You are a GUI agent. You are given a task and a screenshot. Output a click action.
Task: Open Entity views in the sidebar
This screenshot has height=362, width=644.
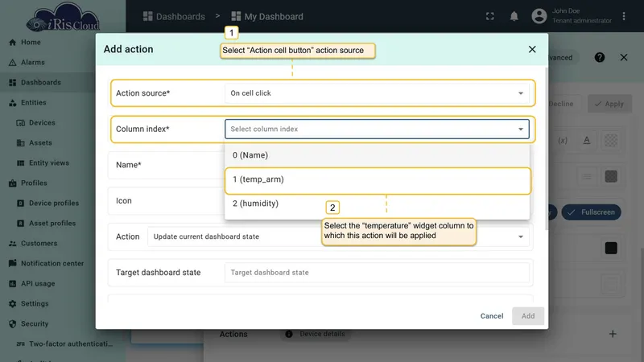coord(49,163)
